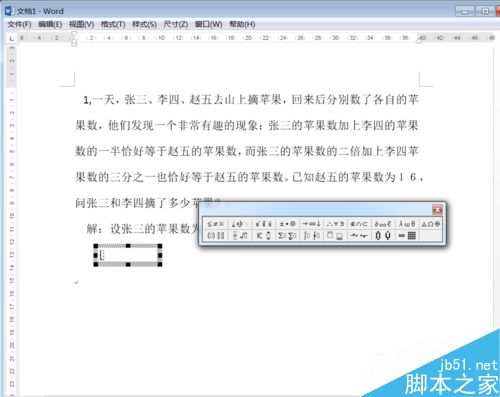This screenshot has height=397, width=500.
Task: Open uppercase Greek letters palette (ΛΩ)
Action: pyautogui.click(x=431, y=224)
